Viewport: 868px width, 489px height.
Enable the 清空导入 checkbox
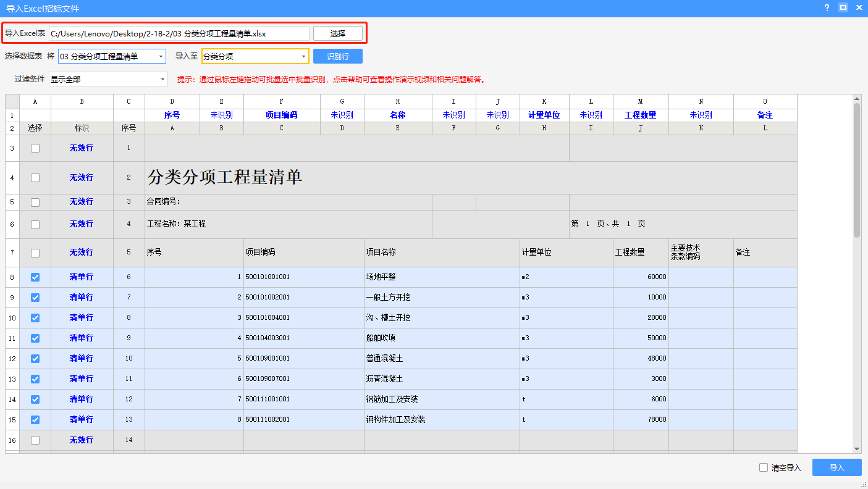point(764,467)
